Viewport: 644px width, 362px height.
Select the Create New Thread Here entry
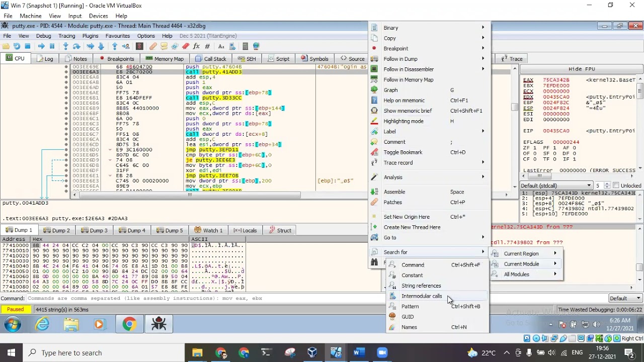point(430,227)
